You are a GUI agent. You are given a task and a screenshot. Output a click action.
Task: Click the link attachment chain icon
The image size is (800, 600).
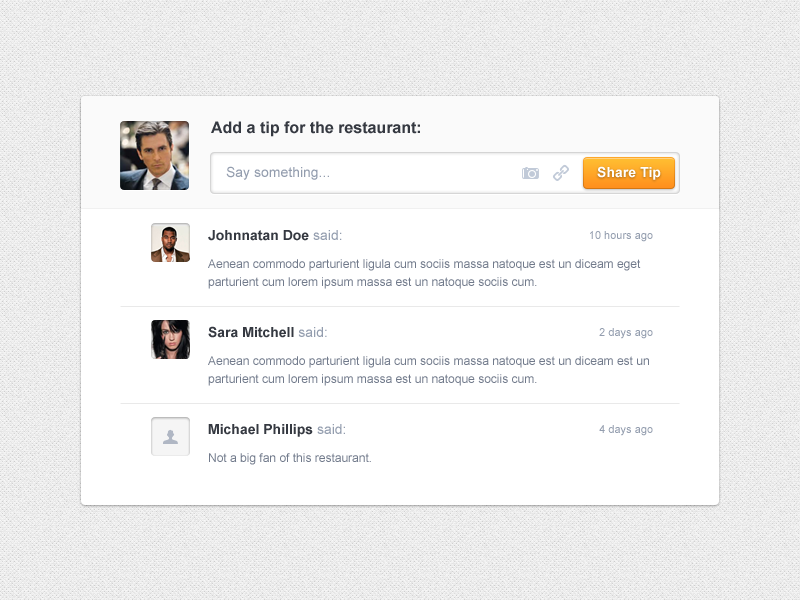(x=561, y=173)
